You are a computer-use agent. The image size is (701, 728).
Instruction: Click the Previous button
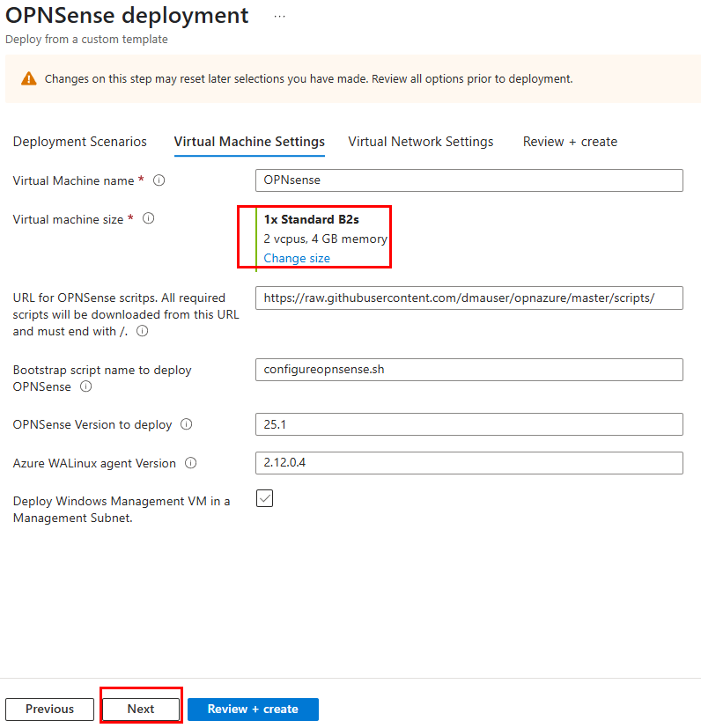click(x=49, y=709)
